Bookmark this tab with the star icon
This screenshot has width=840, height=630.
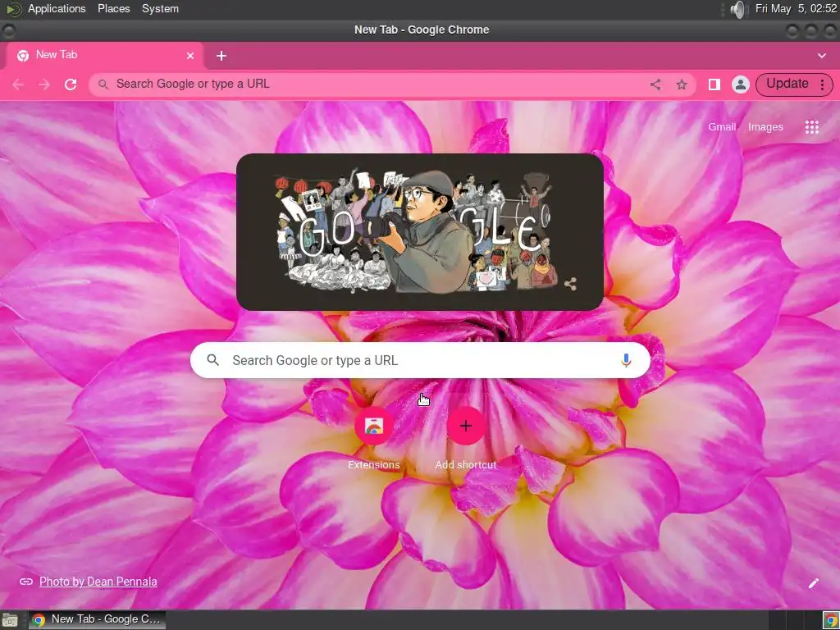tap(682, 84)
